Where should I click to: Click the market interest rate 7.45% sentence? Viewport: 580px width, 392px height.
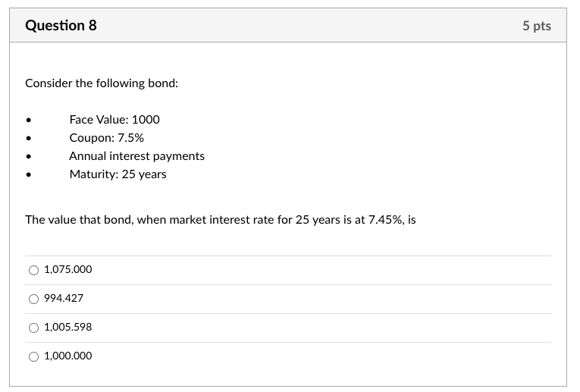(221, 220)
